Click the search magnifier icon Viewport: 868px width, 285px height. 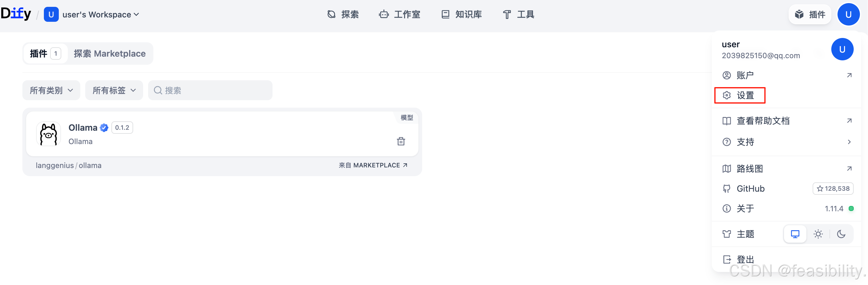point(158,90)
